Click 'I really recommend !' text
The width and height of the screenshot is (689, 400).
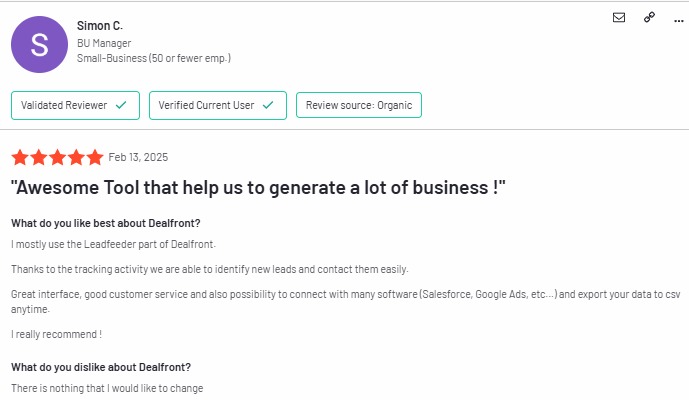click(x=57, y=335)
